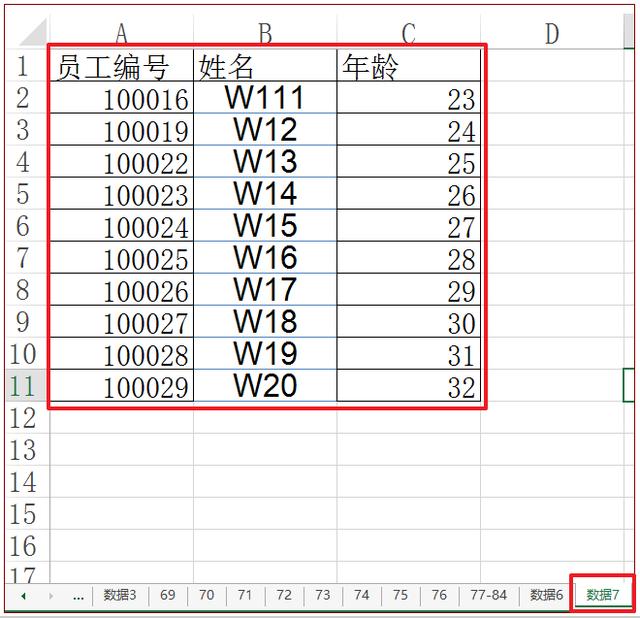The image size is (640, 618).
Task: Switch to the 77-84 sheet tab
Action: [489, 595]
